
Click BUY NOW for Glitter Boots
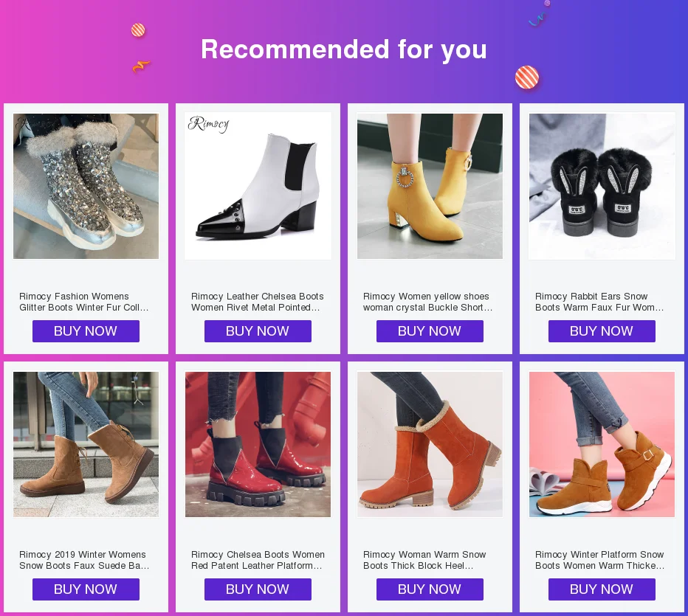point(86,331)
